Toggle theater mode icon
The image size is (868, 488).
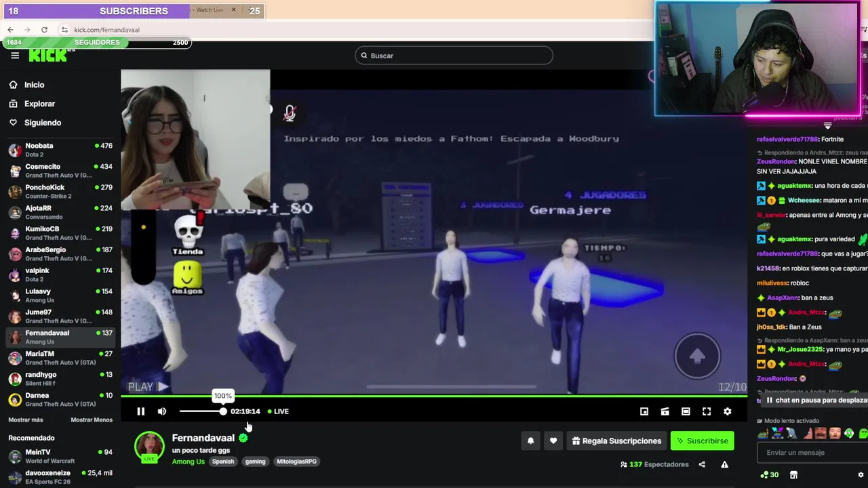[686, 411]
